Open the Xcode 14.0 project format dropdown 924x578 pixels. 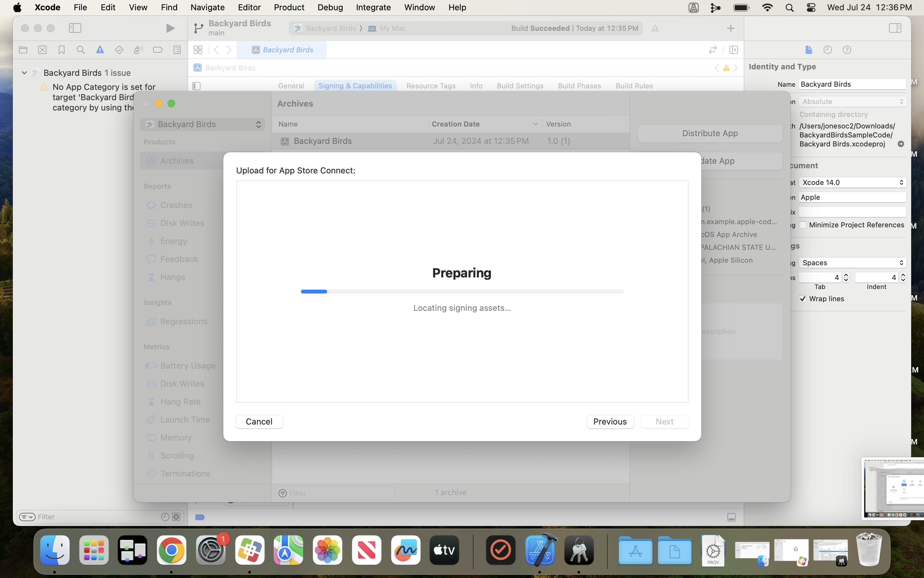click(x=852, y=182)
